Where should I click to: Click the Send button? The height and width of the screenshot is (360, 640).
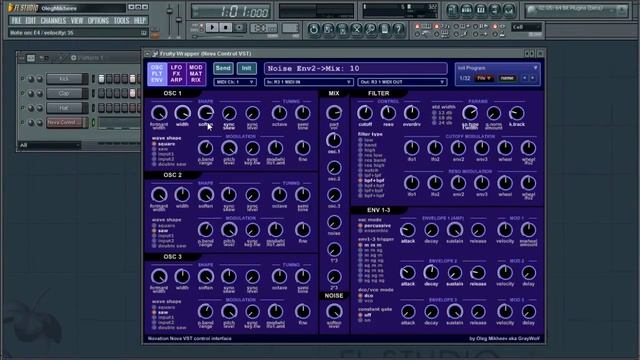pyautogui.click(x=223, y=68)
